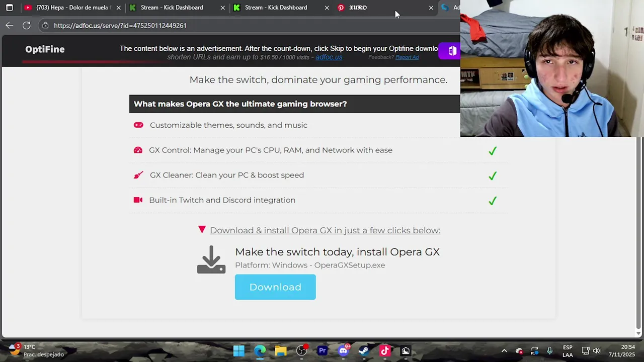Open the volume control tray icon

[597, 351]
